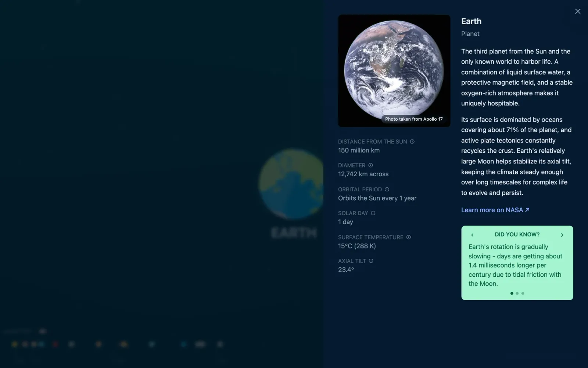Viewport: 588px width, 368px height.
Task: Click the '150 million km' value
Action: click(359, 151)
